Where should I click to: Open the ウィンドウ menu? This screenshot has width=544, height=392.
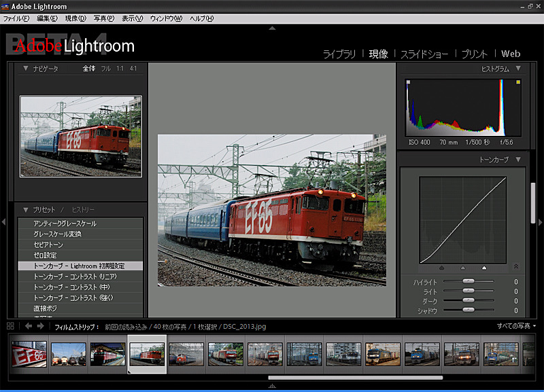(166, 18)
